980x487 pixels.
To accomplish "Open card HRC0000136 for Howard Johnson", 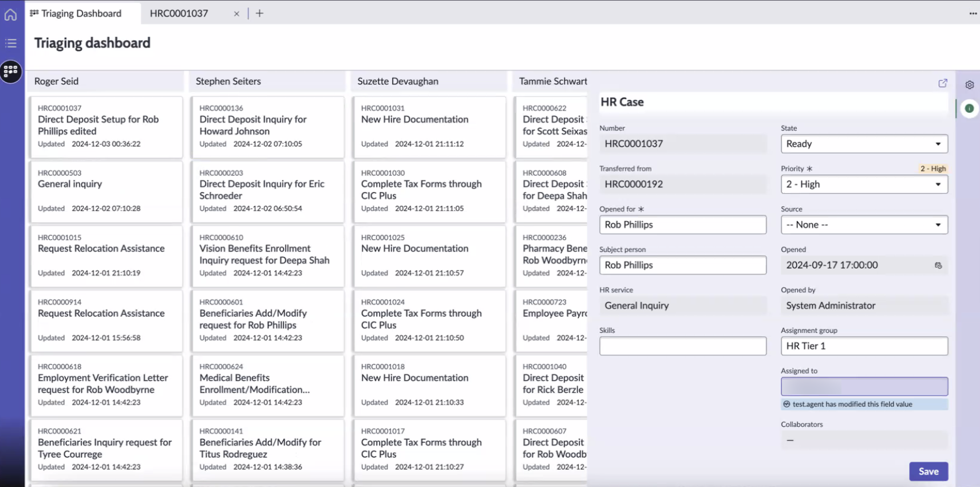I will (x=268, y=127).
